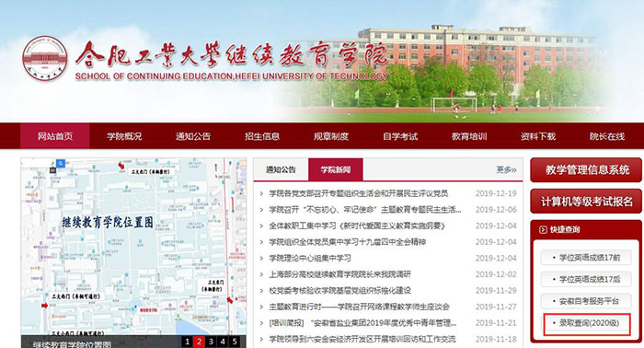Open the 安徽自考服务平台 quick link
This screenshot has width=644, height=348.
pos(586,301)
